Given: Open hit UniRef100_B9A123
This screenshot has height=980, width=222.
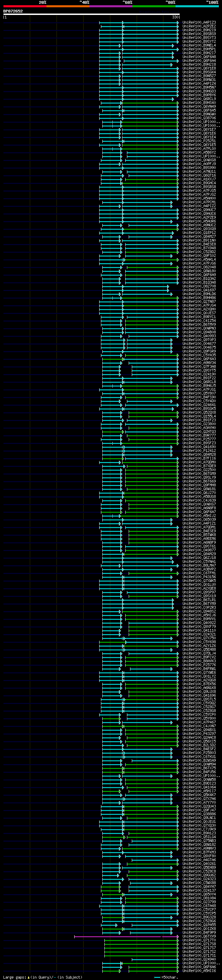Looking at the screenshot, I should click(199, 833).
